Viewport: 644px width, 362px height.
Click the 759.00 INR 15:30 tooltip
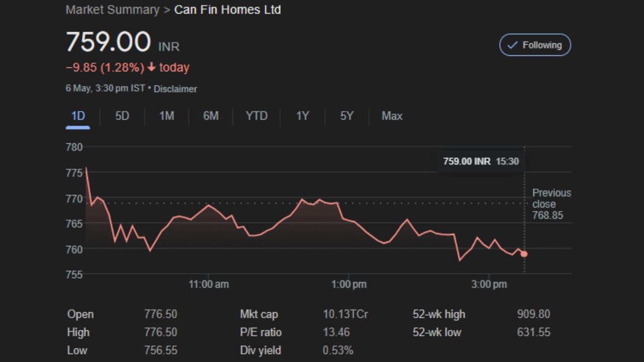(x=480, y=161)
